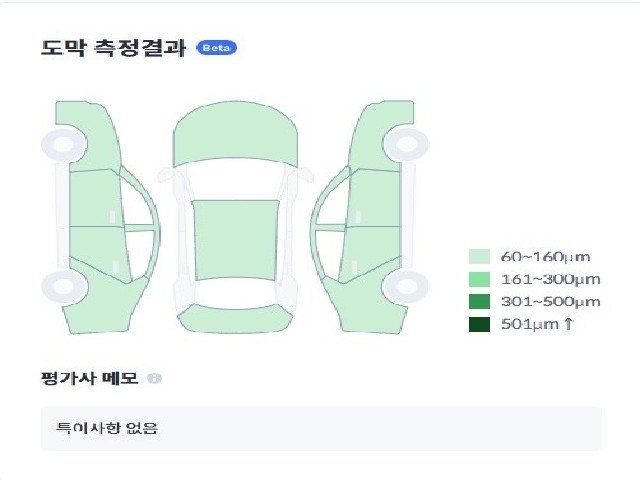This screenshot has height=480, width=640.
Task: Click the right side rear wheel icon
Action: tap(407, 287)
